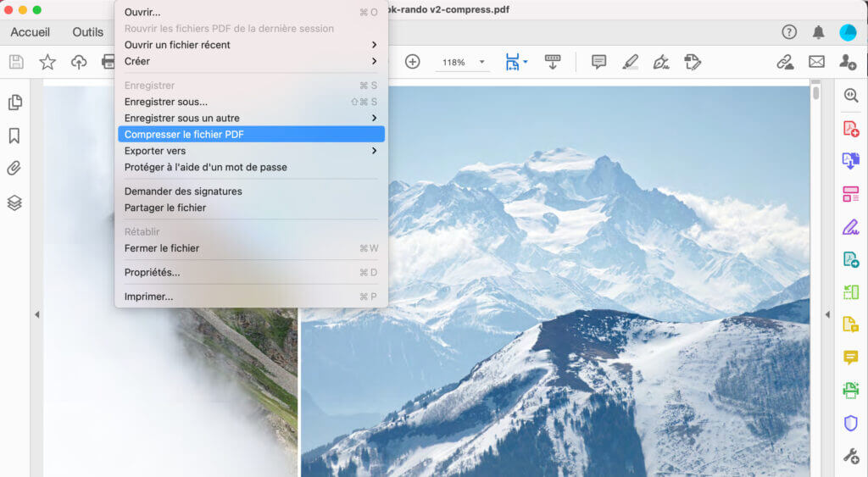Open the help question mark icon
Screen dimensions: 868x477
coord(789,32)
